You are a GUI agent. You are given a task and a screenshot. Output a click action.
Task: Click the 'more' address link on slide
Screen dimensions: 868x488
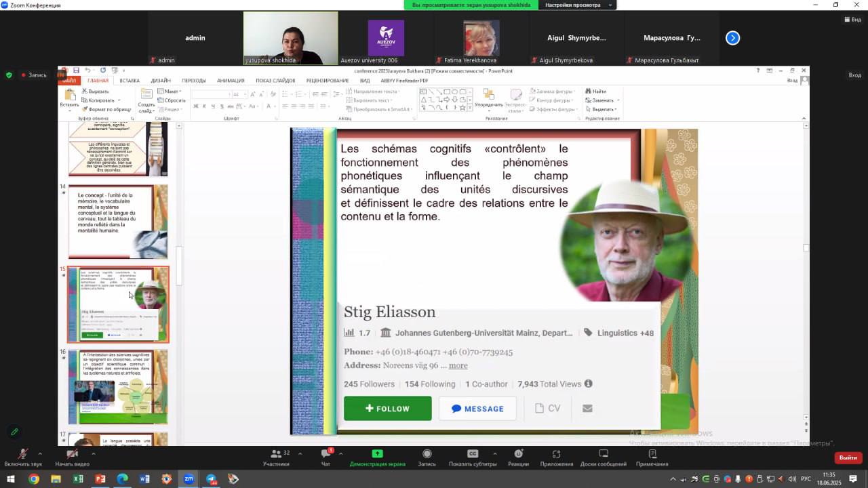point(458,365)
